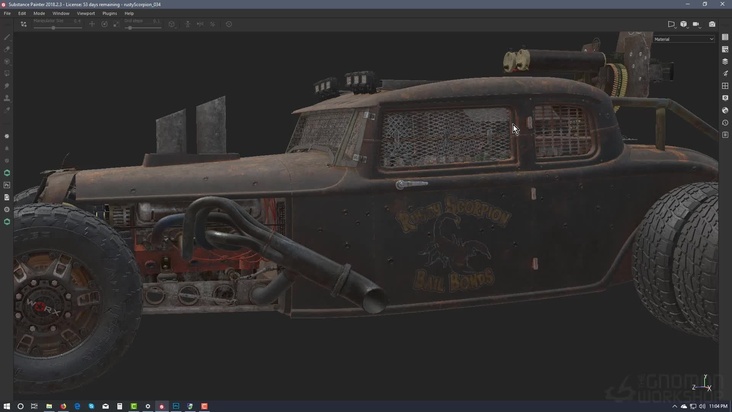This screenshot has height=412, width=732.
Task: Open the History panel icon
Action: click(x=725, y=123)
